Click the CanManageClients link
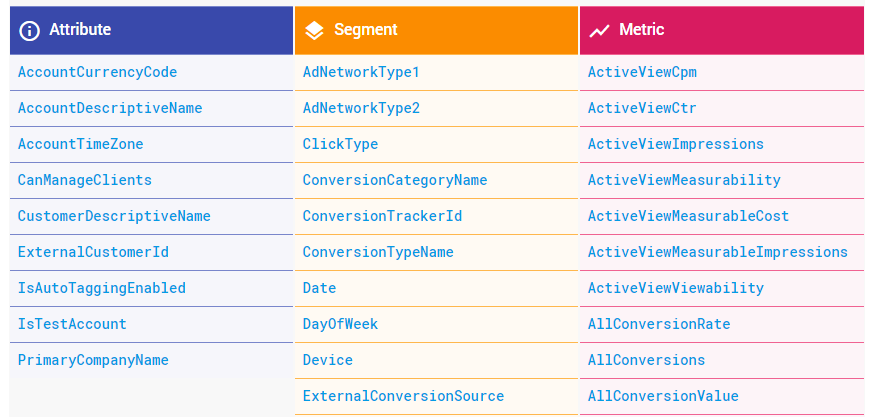 (x=85, y=180)
